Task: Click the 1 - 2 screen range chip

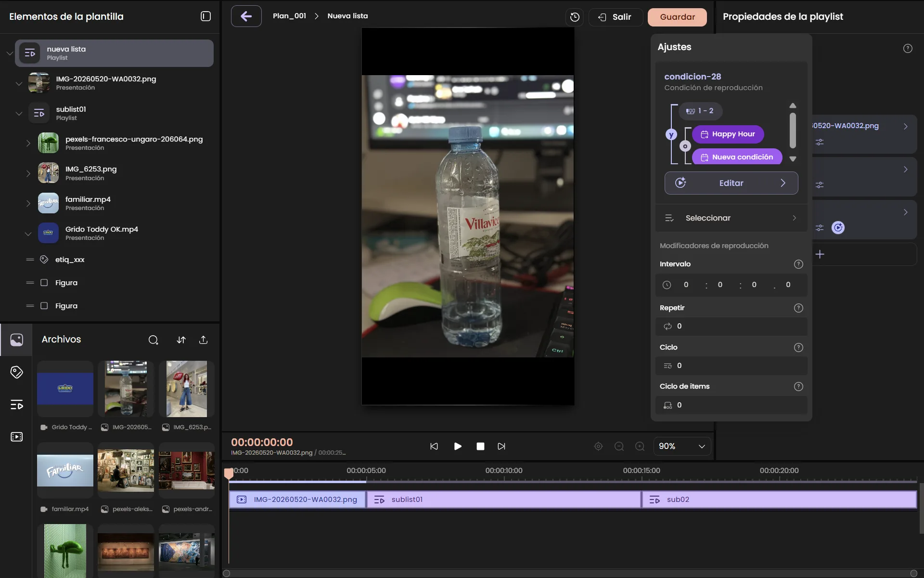Action: [x=700, y=111]
